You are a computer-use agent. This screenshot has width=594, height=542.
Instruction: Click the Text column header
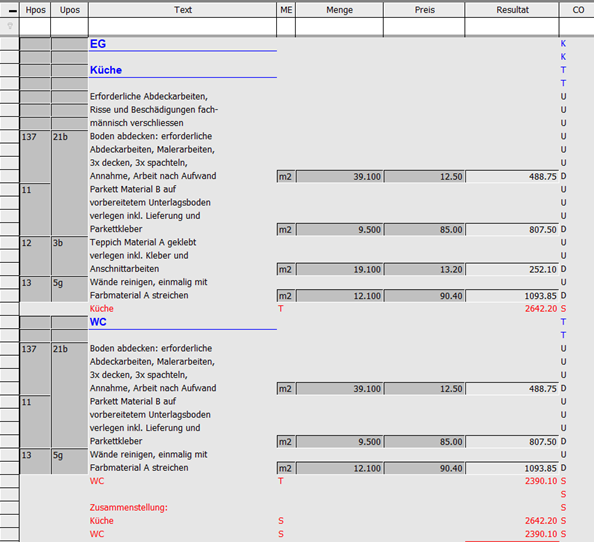click(183, 10)
